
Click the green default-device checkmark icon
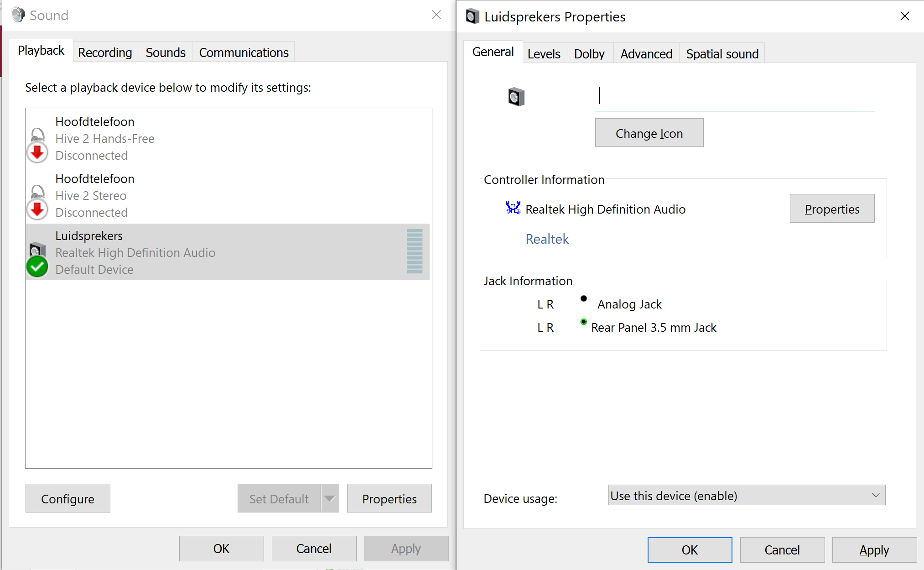37,267
